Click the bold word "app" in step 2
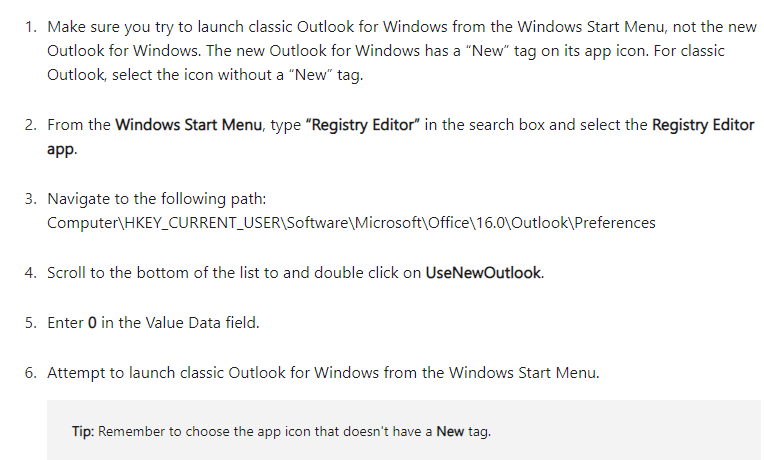The height and width of the screenshot is (460, 764). pos(61,149)
